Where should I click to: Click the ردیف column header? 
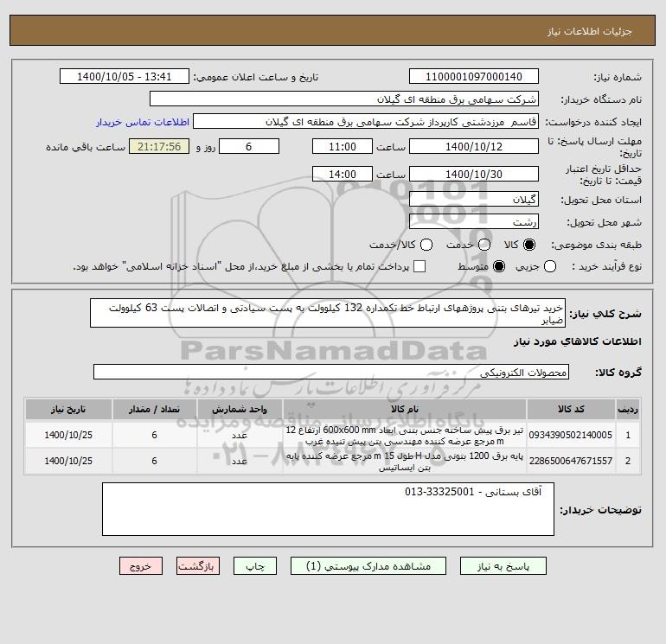[628, 409]
